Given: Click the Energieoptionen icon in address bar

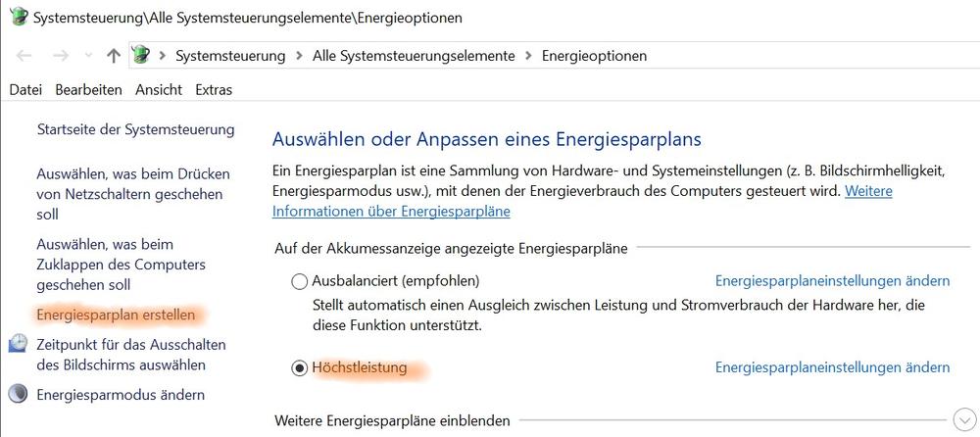Looking at the screenshot, I should [x=142, y=56].
